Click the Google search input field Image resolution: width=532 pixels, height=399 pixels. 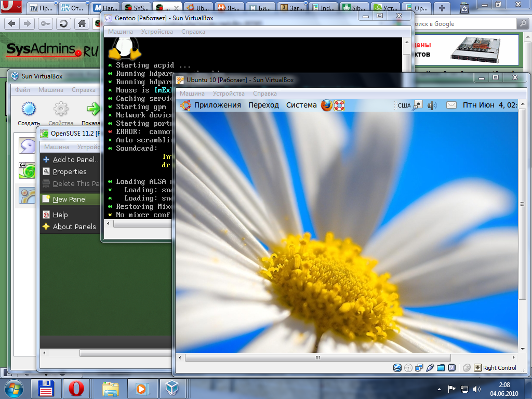pos(465,24)
